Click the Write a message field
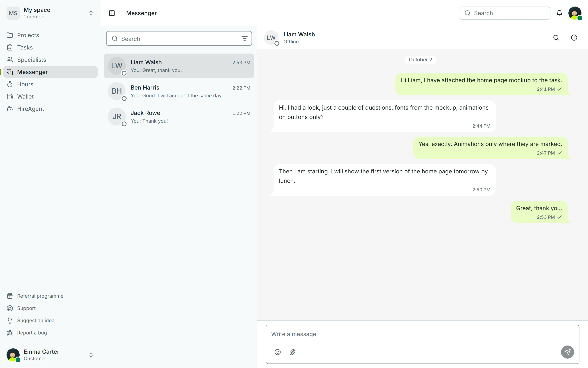This screenshot has width=588, height=368. click(422, 334)
